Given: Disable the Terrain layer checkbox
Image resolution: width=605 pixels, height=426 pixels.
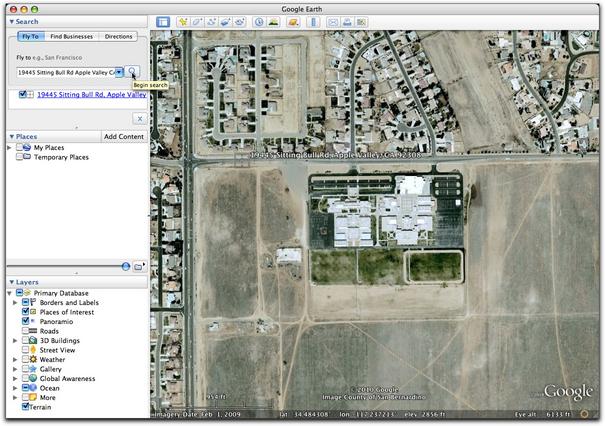Looking at the screenshot, I should pyautogui.click(x=25, y=406).
